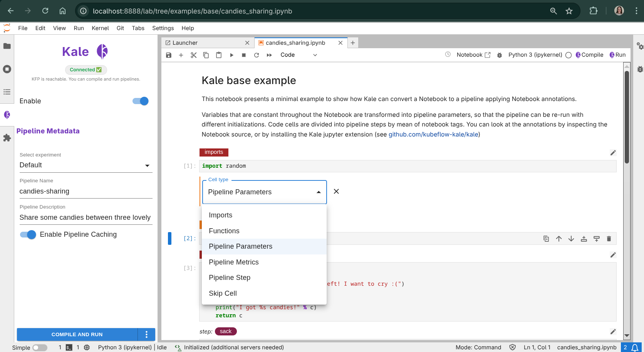Open the running terminals and kernels panel
Viewport: 644px width, 352px height.
pos(7,69)
